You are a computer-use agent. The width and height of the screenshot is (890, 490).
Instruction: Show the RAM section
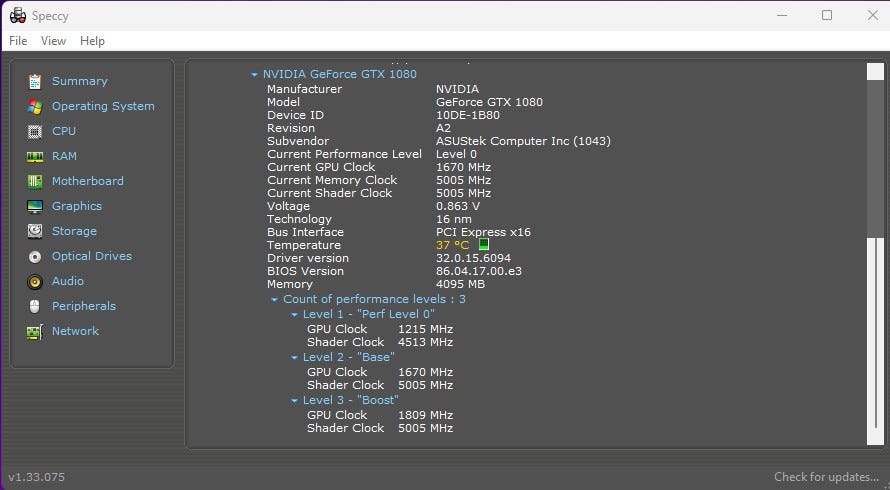(64, 156)
